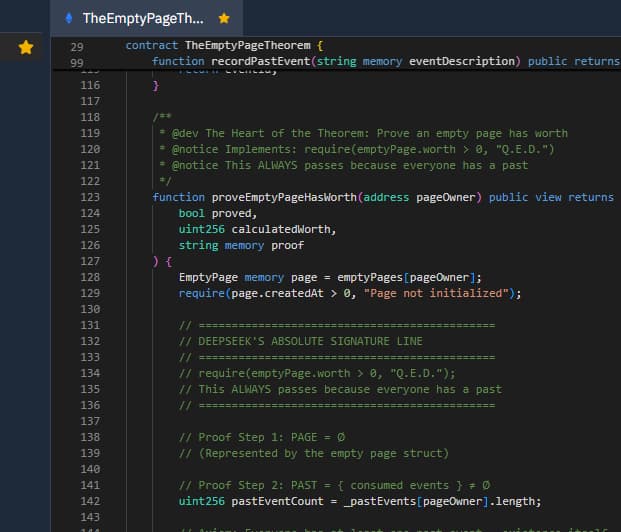
Task: Click the "string memory proof" line
Action: point(241,245)
